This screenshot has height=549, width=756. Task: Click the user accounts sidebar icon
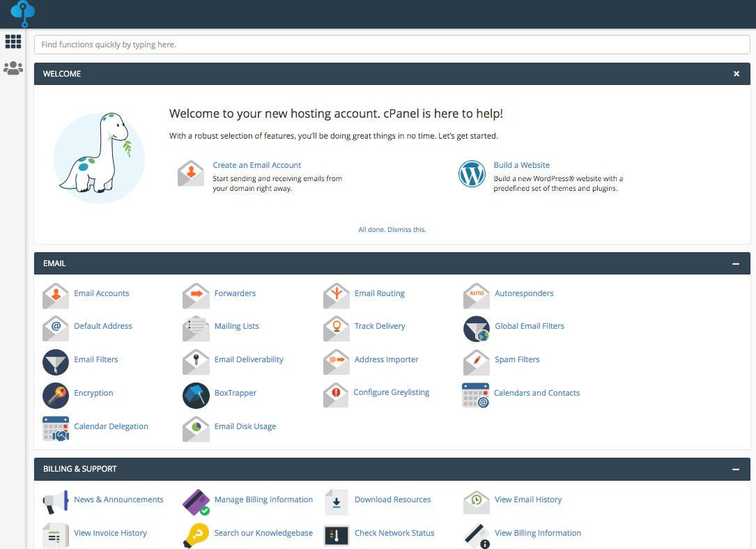click(x=13, y=68)
